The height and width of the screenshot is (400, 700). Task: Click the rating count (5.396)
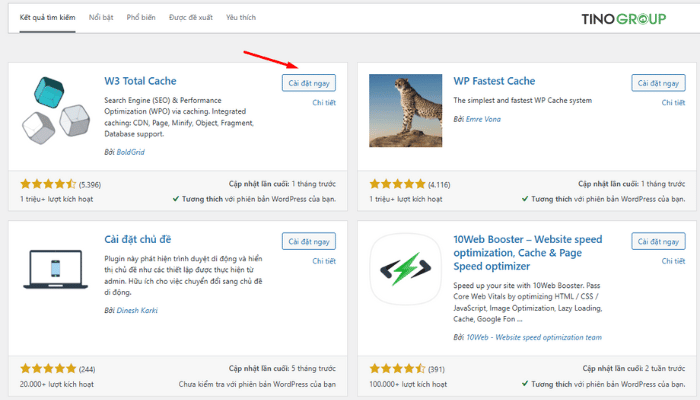click(90, 184)
